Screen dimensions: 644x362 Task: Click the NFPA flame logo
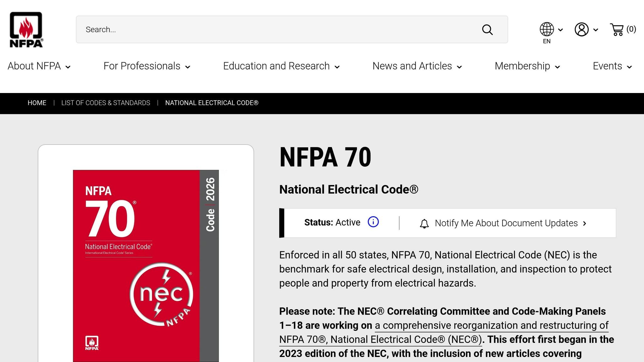(26, 30)
